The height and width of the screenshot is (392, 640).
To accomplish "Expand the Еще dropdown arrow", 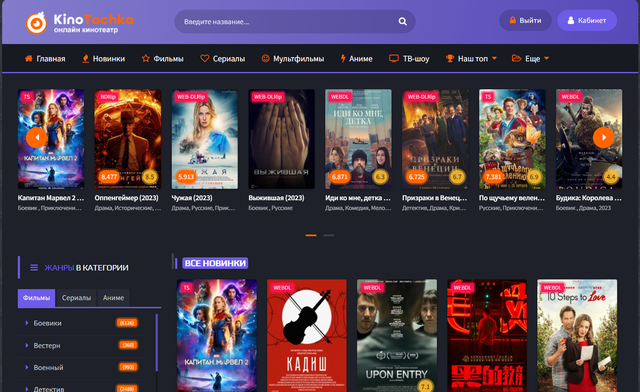I will coord(547,58).
